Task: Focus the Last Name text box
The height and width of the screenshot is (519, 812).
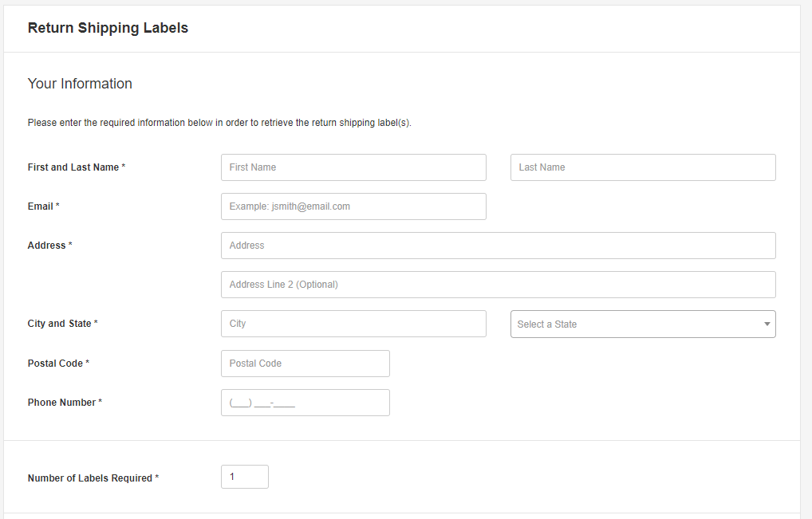Action: point(643,167)
